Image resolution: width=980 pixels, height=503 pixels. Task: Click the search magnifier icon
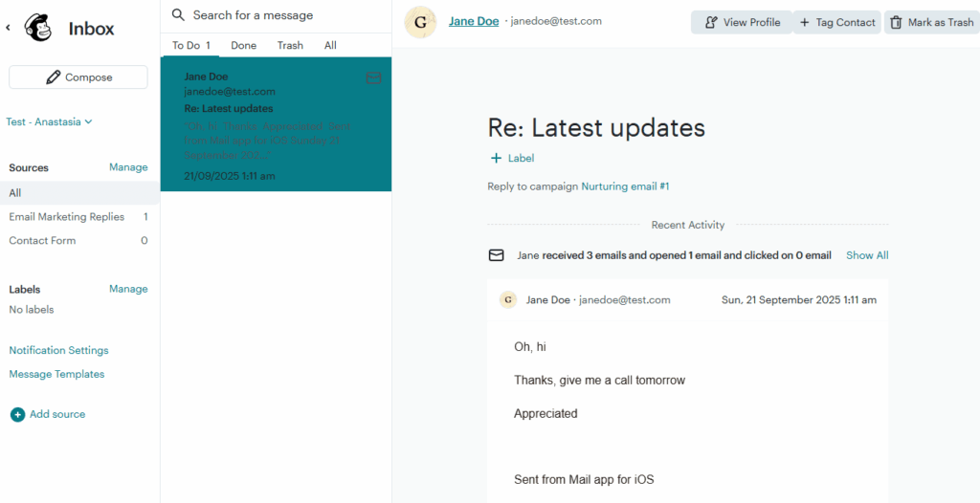coord(179,15)
